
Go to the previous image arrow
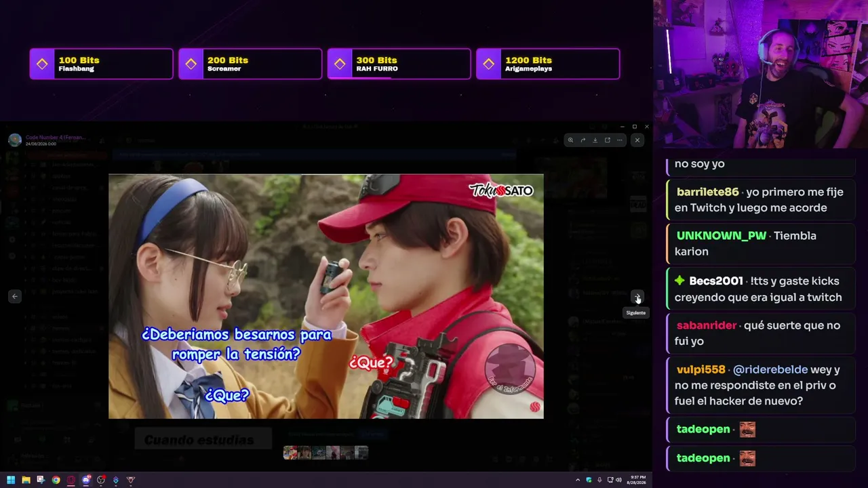coord(15,296)
